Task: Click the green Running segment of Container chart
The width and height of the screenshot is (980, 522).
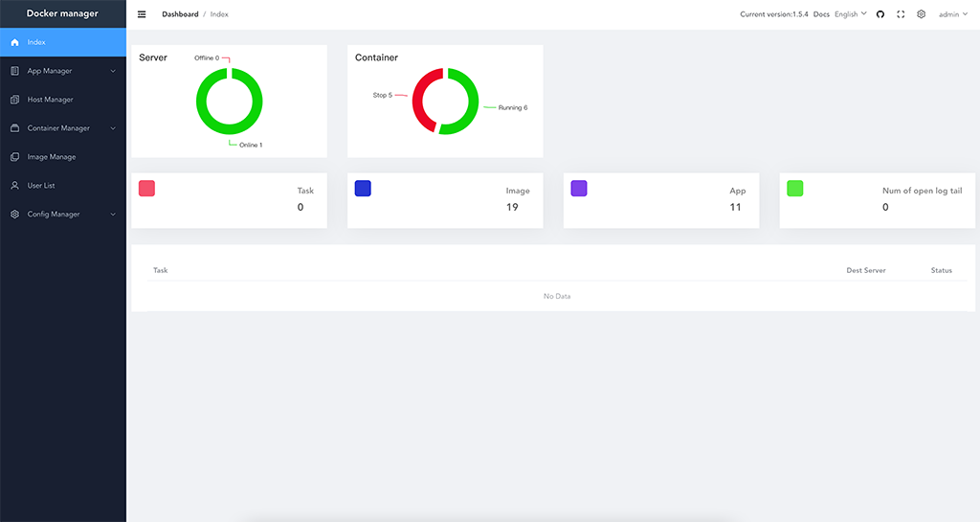Action: [x=472, y=102]
